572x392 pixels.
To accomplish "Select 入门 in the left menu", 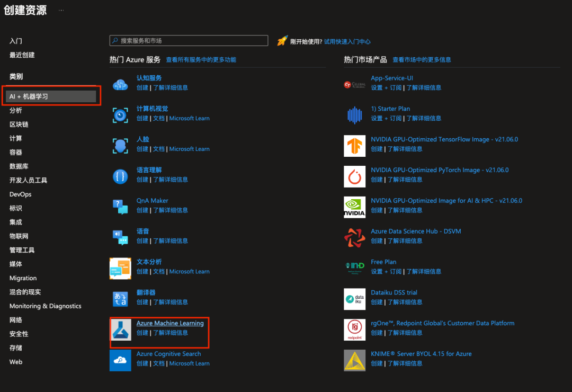I will pyautogui.click(x=16, y=41).
